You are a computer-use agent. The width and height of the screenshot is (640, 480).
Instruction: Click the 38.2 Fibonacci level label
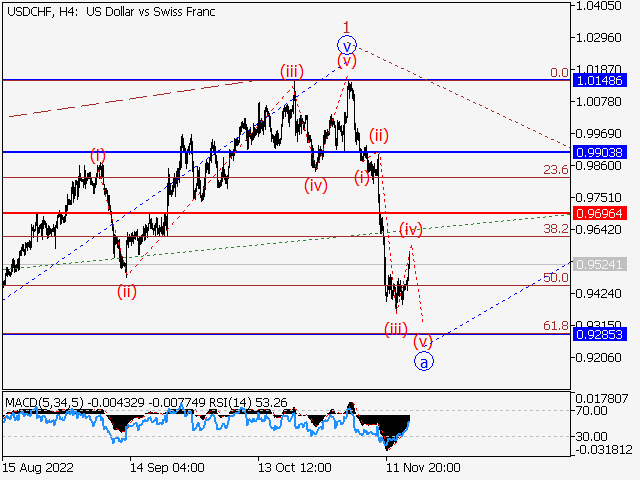click(x=556, y=229)
